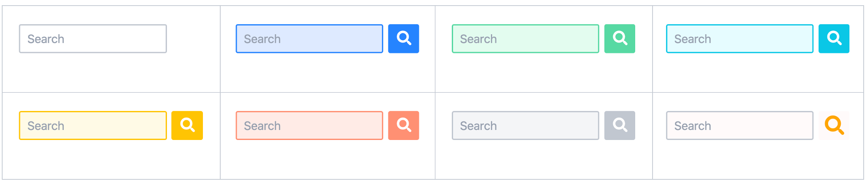Focus the search field beside the orange magnifier

pos(759,125)
